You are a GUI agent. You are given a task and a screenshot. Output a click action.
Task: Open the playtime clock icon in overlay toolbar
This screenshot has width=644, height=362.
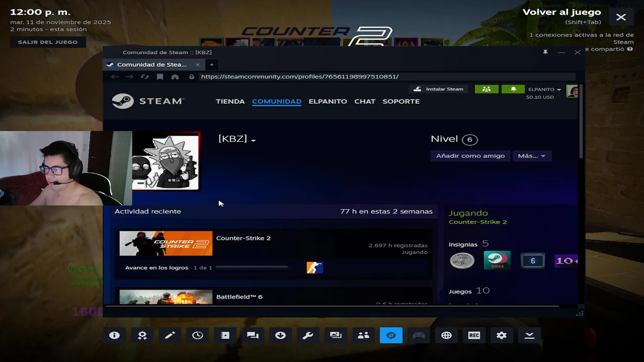coord(198,335)
